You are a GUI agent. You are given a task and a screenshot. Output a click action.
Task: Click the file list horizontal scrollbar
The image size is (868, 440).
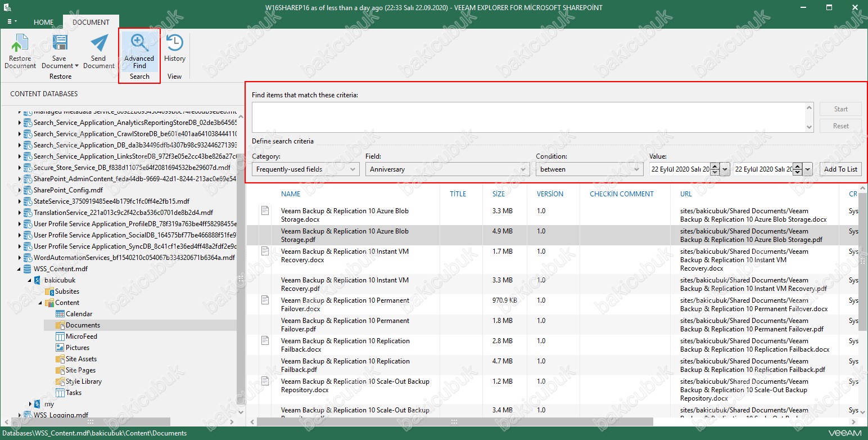(454, 421)
